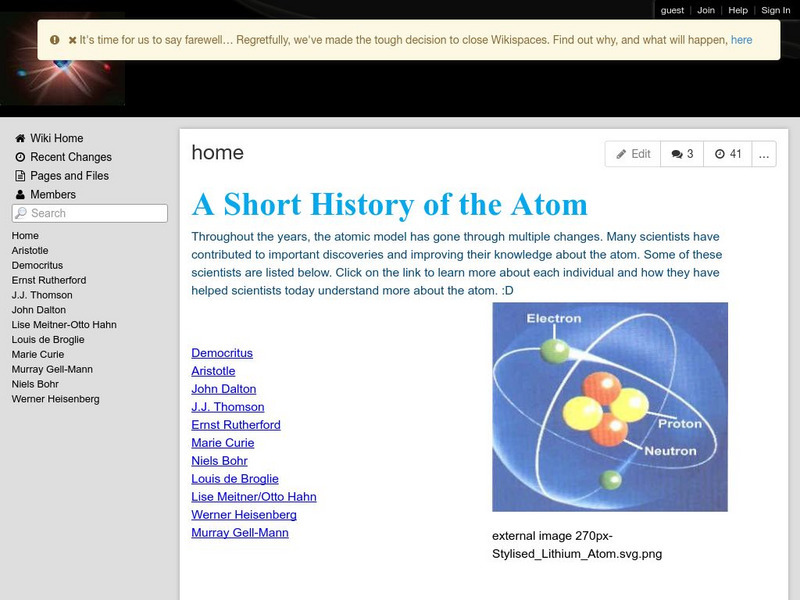Viewport: 800px width, 600px height.
Task: Open Wiki Home in the sidebar
Action: click(57, 138)
